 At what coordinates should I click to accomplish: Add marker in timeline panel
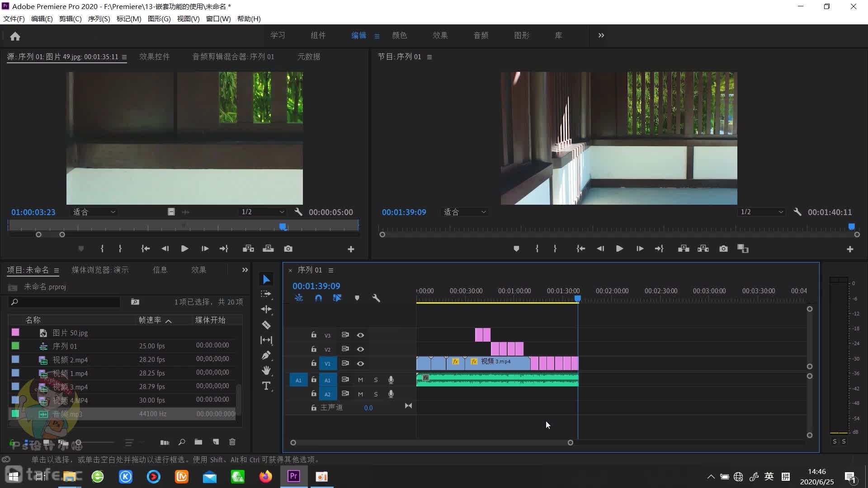click(357, 298)
